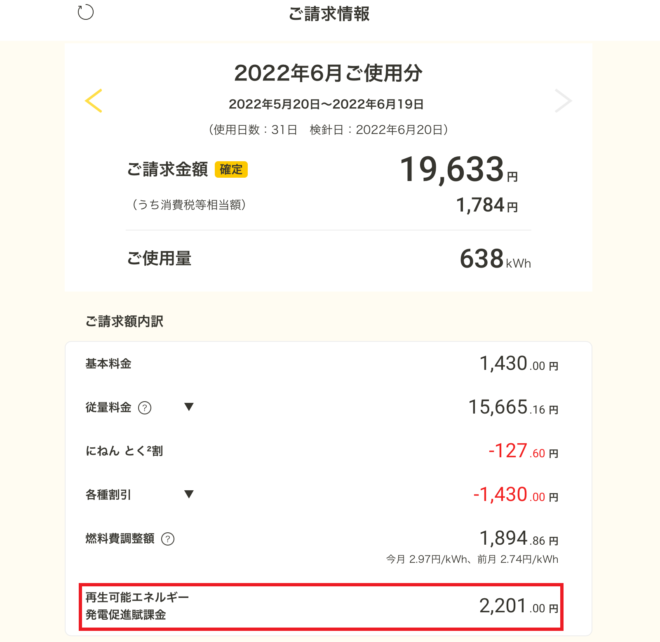Expand the 従量料金 breakdown triangle
Viewport: 660px width, 642px height.
tap(188, 407)
